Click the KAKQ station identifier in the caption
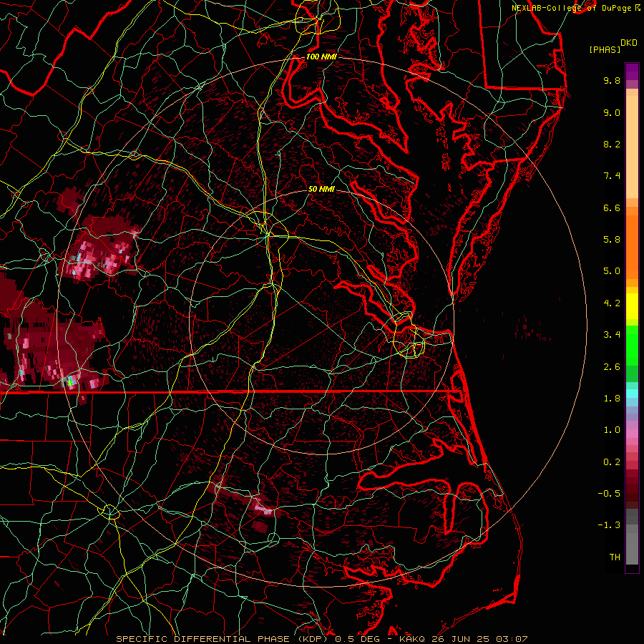The height and width of the screenshot is (644, 644). (x=412, y=639)
